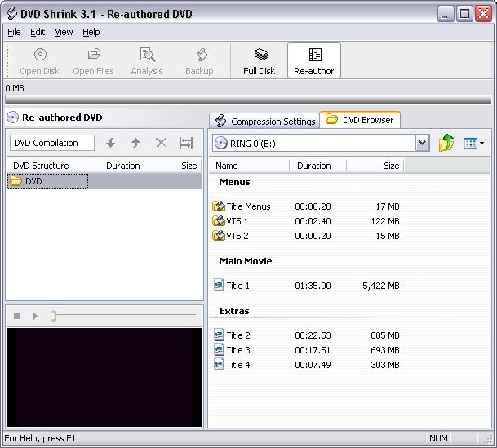This screenshot has height=448, width=497.
Task: Maximize the DVD Shrink window
Action: tap(464, 14)
